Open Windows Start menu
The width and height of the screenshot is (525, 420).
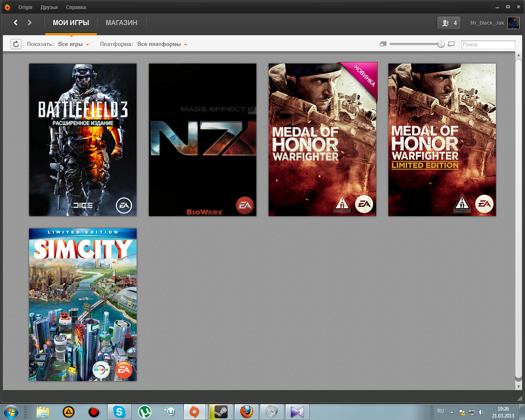point(11,411)
